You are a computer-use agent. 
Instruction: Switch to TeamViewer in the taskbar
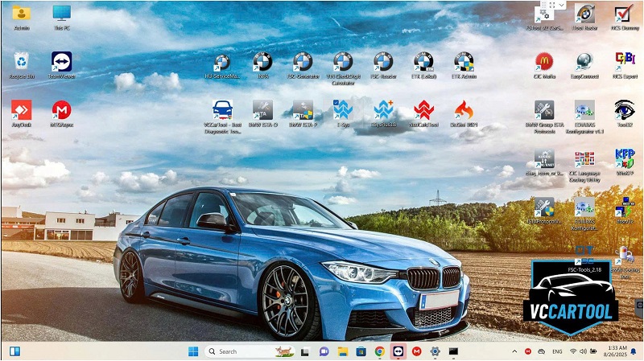(398, 351)
